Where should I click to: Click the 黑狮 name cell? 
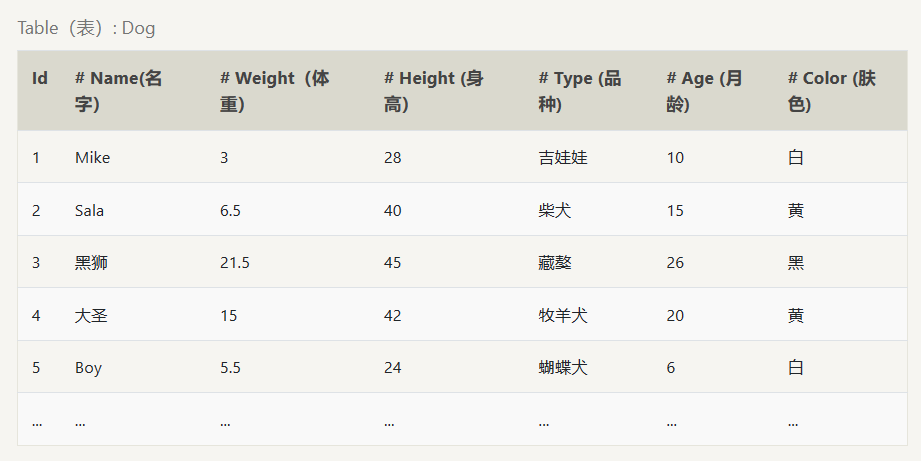tap(91, 263)
